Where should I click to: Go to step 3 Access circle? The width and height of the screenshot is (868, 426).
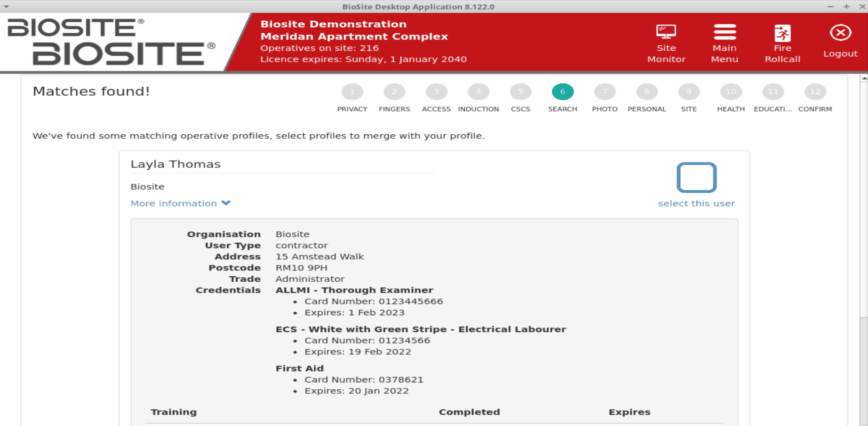coord(436,92)
